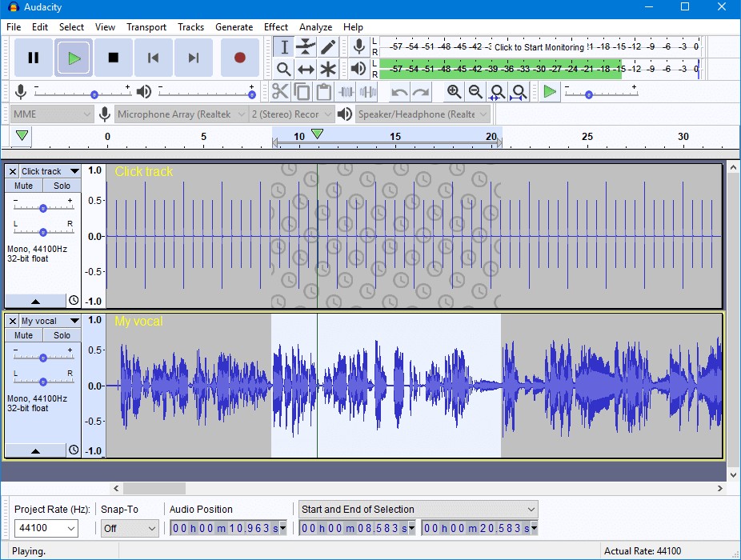
Task: Select the Selection tool
Action: (x=282, y=46)
